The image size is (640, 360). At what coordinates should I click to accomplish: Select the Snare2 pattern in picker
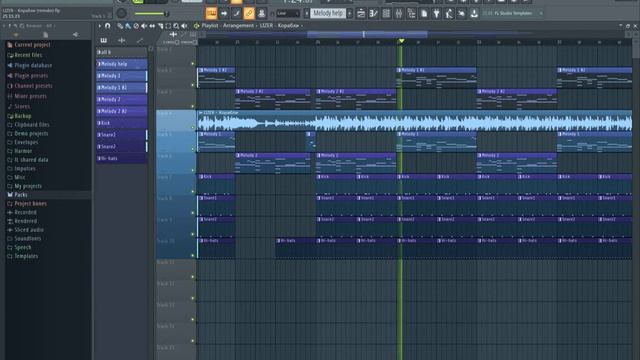(x=122, y=146)
